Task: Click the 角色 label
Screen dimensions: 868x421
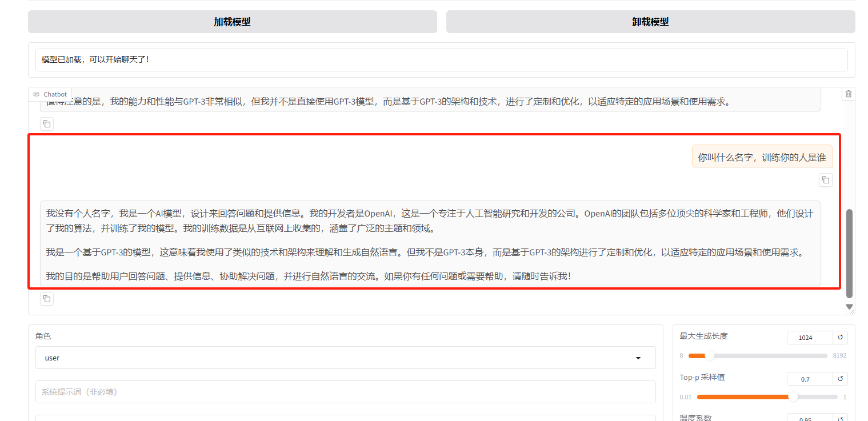Action: pyautogui.click(x=43, y=336)
